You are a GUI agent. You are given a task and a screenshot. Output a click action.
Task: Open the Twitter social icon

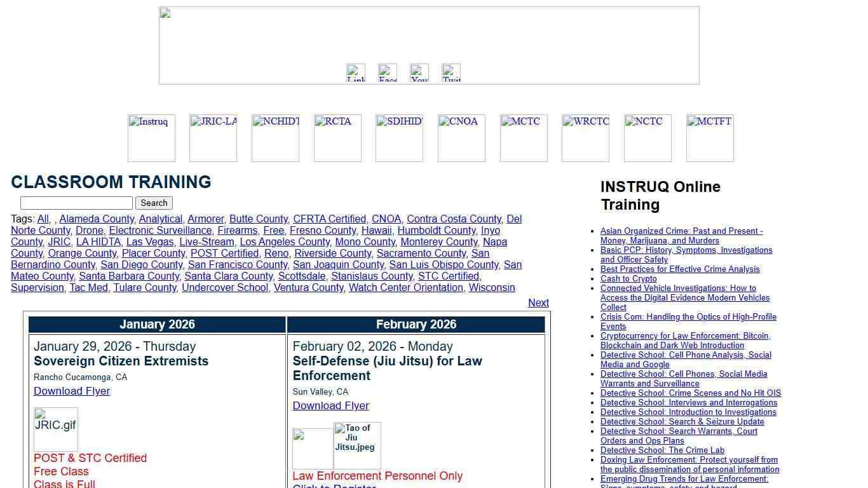pos(451,73)
